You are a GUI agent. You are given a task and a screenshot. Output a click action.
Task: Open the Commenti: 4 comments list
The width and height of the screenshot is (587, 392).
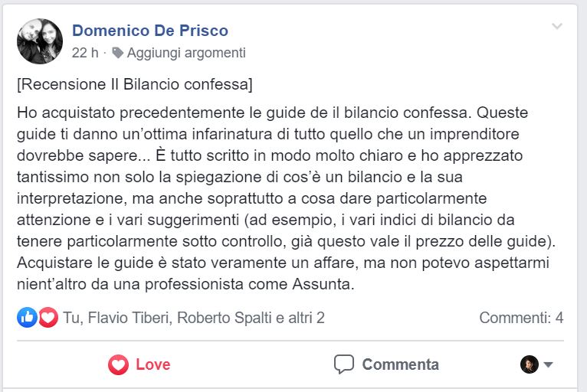click(x=521, y=317)
